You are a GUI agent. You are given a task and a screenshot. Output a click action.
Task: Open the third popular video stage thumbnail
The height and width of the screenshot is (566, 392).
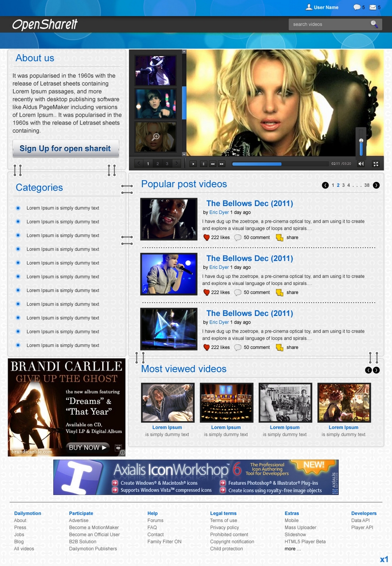(x=169, y=329)
